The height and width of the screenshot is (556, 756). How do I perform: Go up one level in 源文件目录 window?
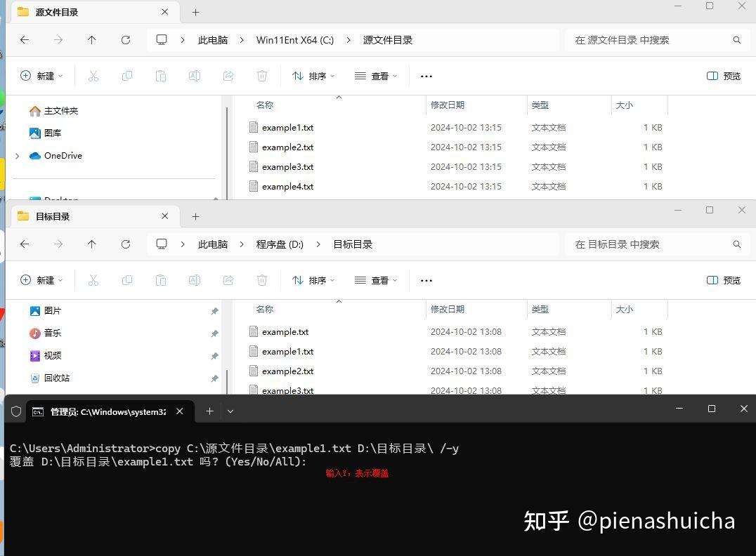coord(91,40)
